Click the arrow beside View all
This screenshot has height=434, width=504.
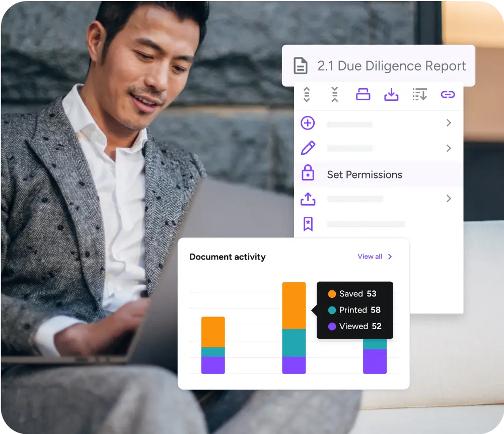(x=390, y=257)
